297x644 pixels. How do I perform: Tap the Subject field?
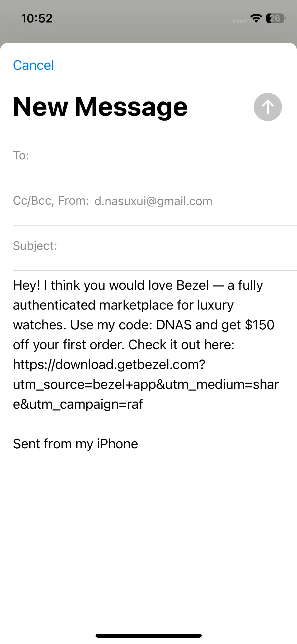click(155, 246)
